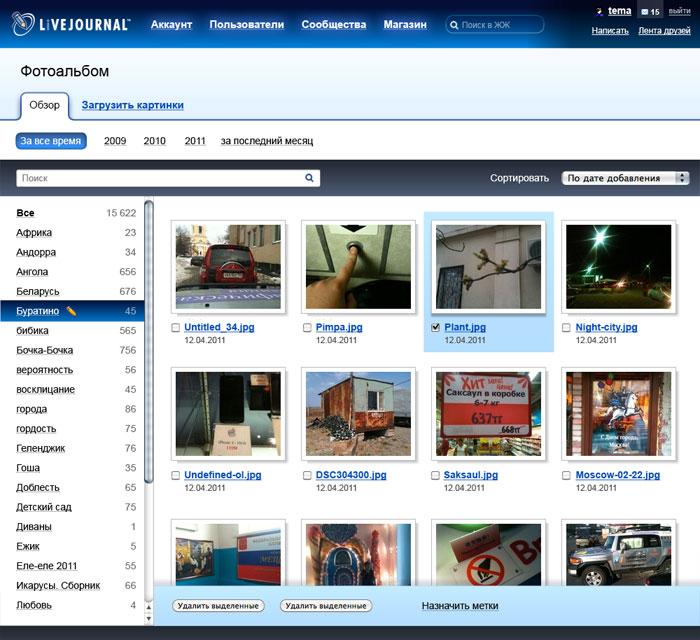Filter photos by year 2010
Image resolution: width=700 pixels, height=640 pixels.
tap(154, 141)
